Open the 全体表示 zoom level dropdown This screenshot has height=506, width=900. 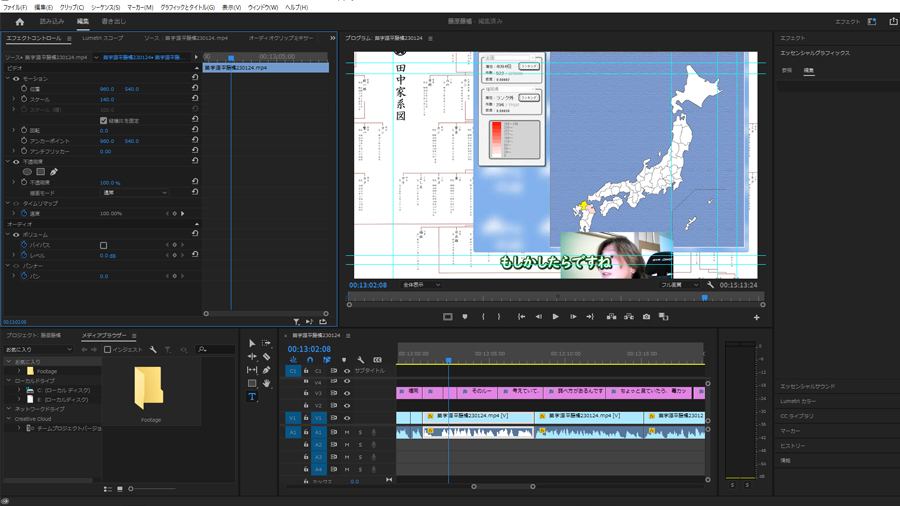tap(420, 285)
